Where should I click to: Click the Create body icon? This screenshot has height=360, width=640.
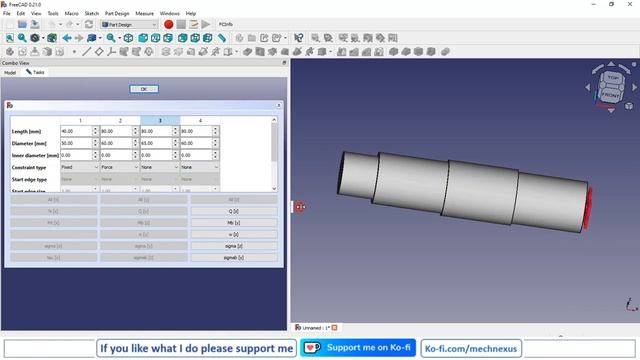pyautogui.click(x=10, y=51)
